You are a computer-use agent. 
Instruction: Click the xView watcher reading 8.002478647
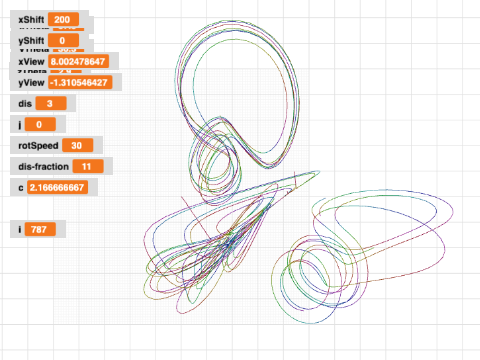click(64, 61)
